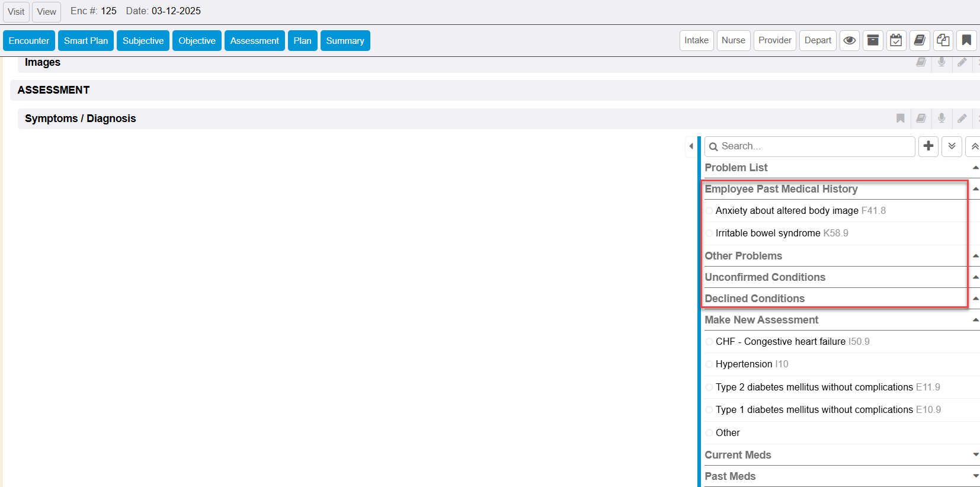The image size is (980, 487).
Task: Switch to the Subjective tab
Action: [x=143, y=40]
